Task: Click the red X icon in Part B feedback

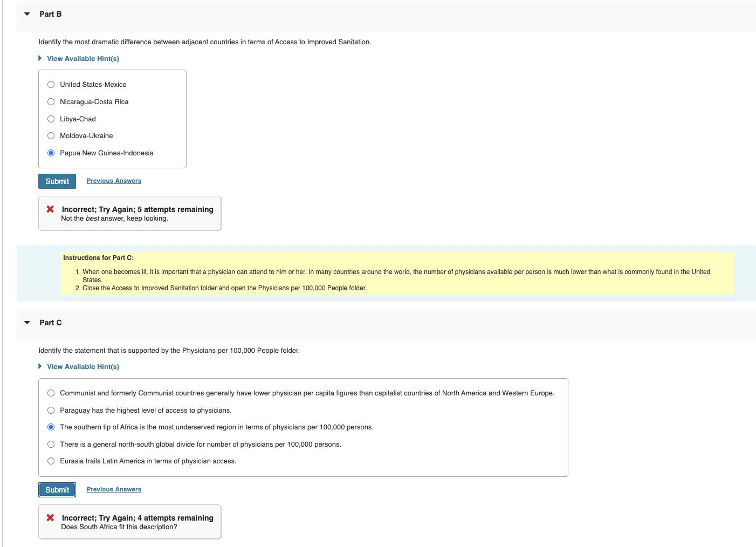Action: pyautogui.click(x=50, y=209)
